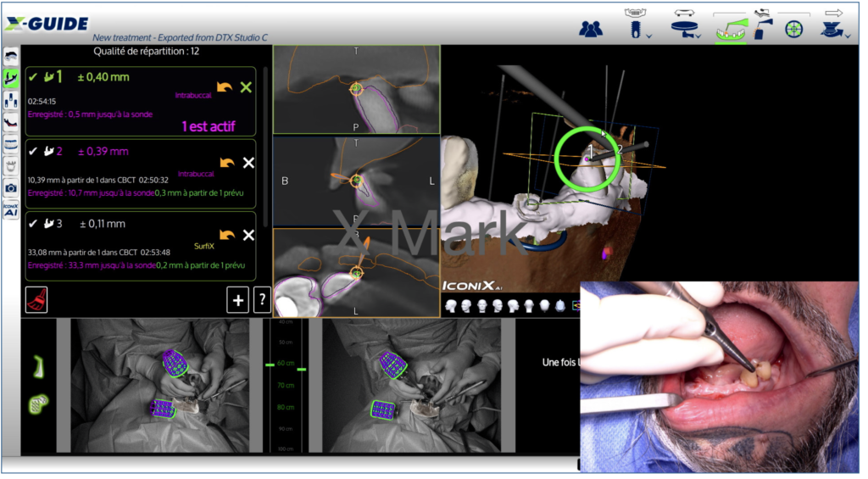Open the sidebar icon with three implant markers
Viewport: 868px width, 479px height.
[x=11, y=100]
